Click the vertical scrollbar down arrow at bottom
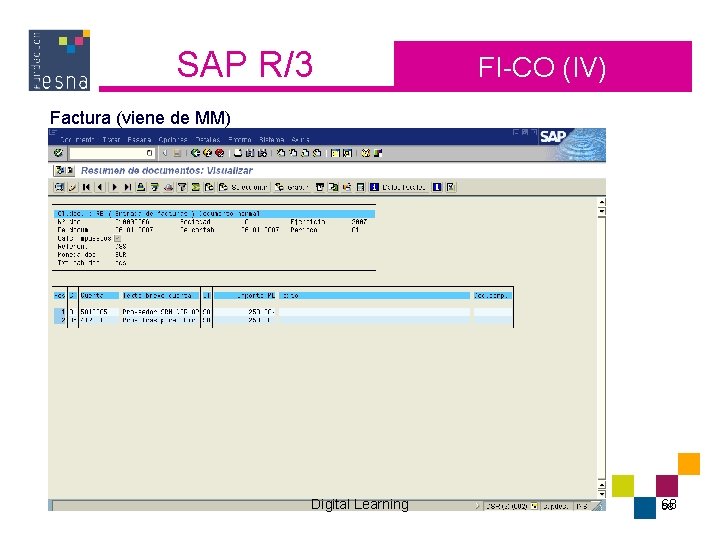 click(602, 494)
